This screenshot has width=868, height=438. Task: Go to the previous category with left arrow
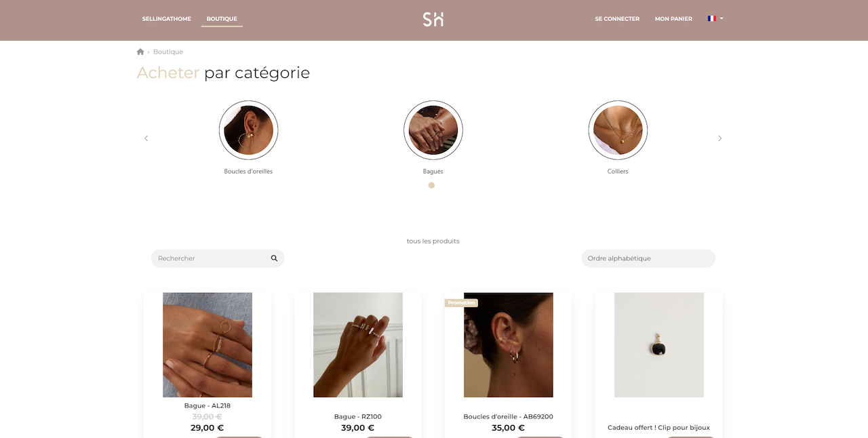146,138
